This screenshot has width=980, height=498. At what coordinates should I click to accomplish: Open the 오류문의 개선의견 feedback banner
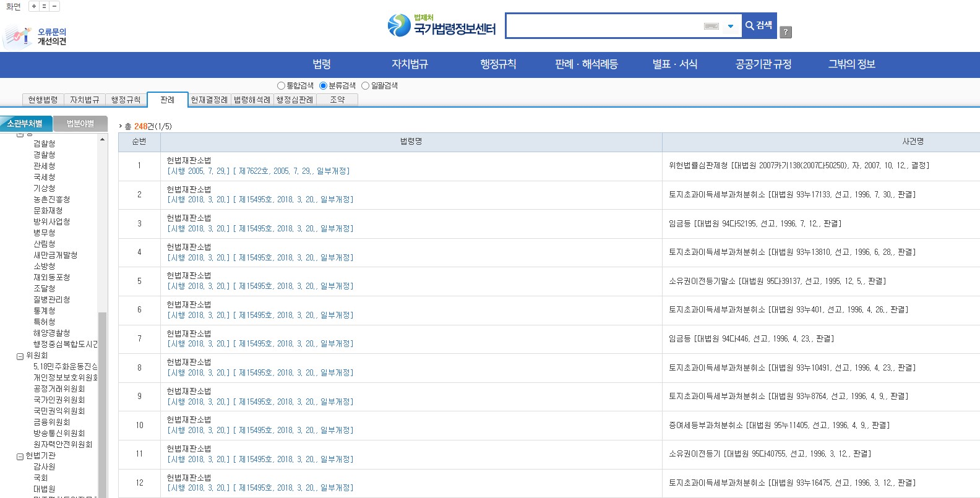click(35, 36)
